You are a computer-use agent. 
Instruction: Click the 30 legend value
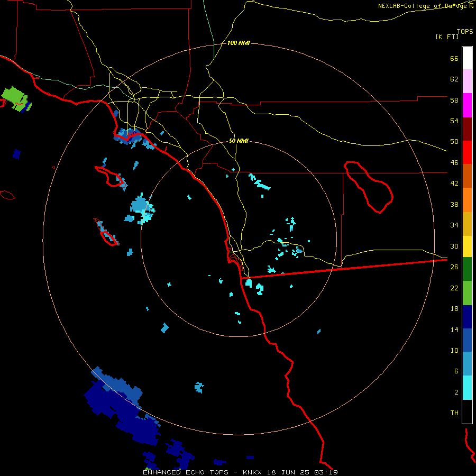pyautogui.click(x=454, y=246)
